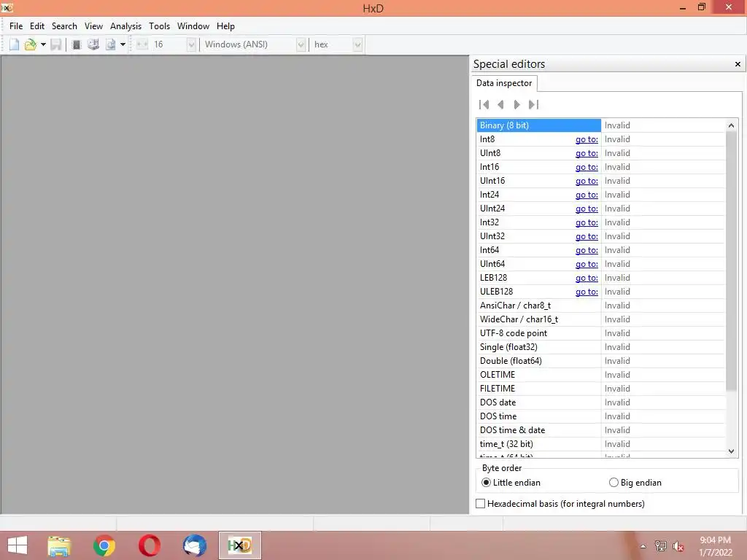Click the Int64 go to link
747x560 pixels.
tap(587, 249)
